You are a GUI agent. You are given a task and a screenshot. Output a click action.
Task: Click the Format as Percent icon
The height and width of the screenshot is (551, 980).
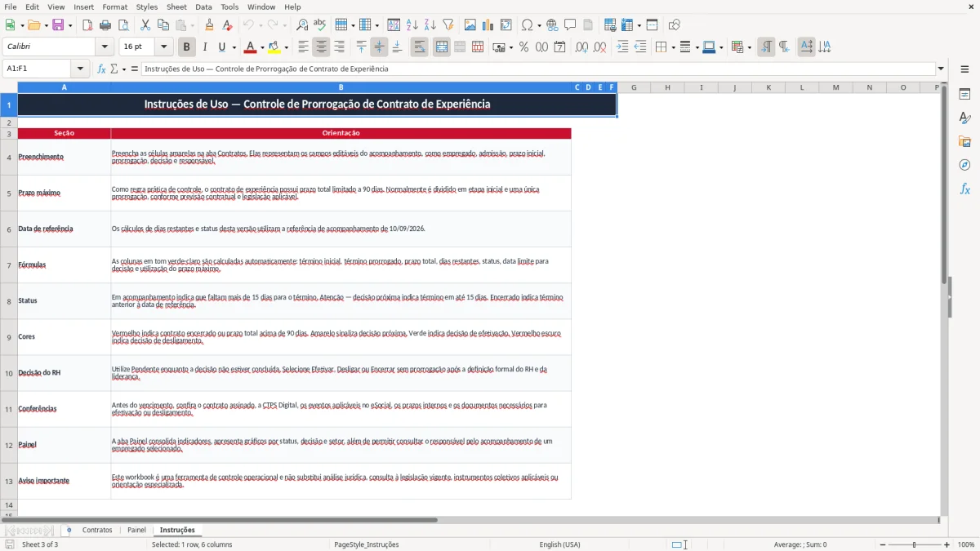[x=523, y=47]
